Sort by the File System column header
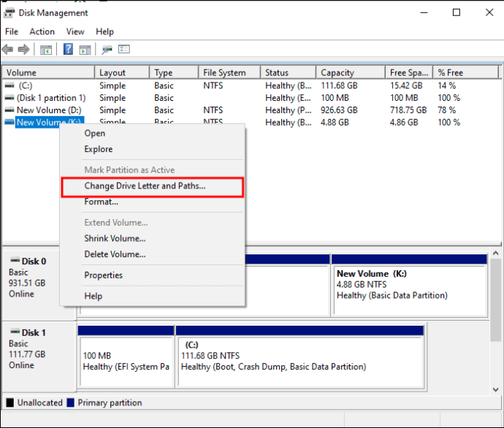Viewport: 504px width, 428px height. tap(224, 72)
